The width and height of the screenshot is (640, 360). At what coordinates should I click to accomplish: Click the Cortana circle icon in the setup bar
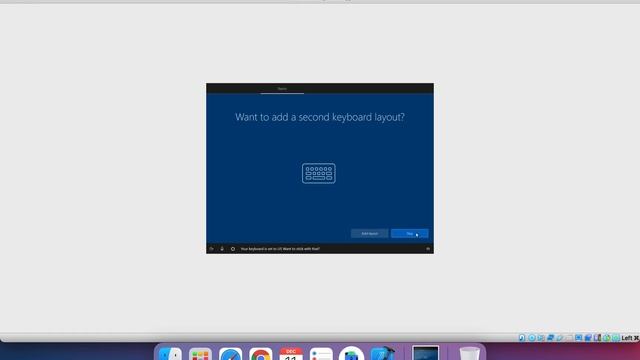pos(233,249)
